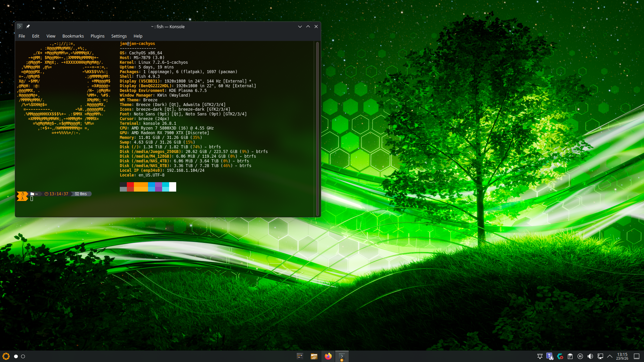Screen dimensions: 644x362
Task: Open the notifications bell in the tray
Action: 540,356
